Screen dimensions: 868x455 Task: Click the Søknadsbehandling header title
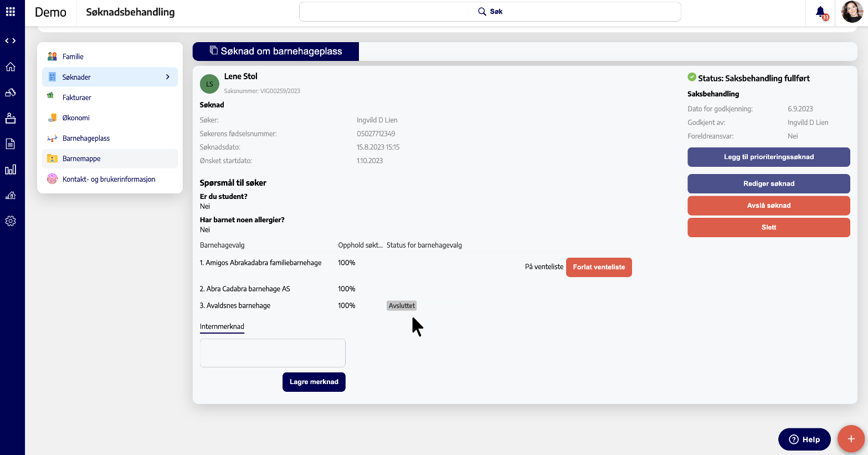click(x=130, y=12)
